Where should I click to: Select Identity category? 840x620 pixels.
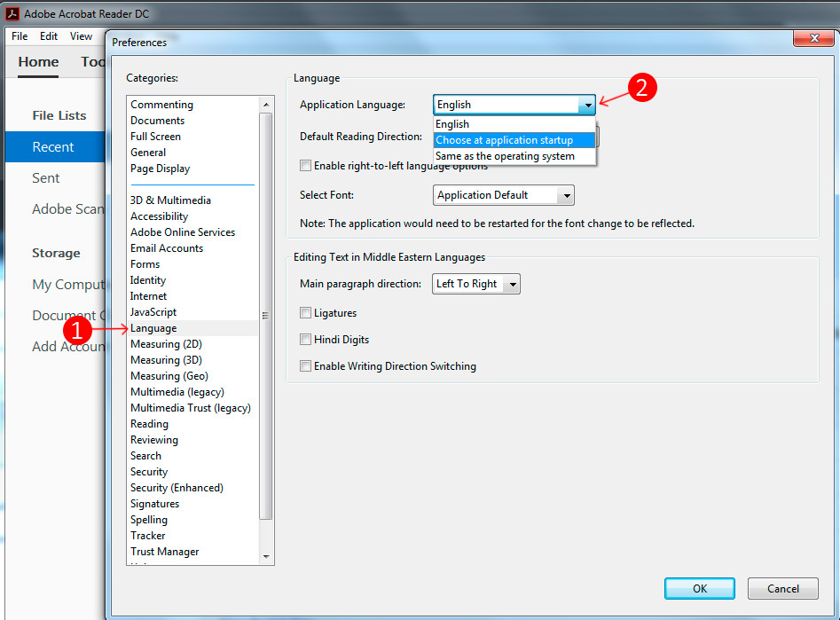pos(148,279)
